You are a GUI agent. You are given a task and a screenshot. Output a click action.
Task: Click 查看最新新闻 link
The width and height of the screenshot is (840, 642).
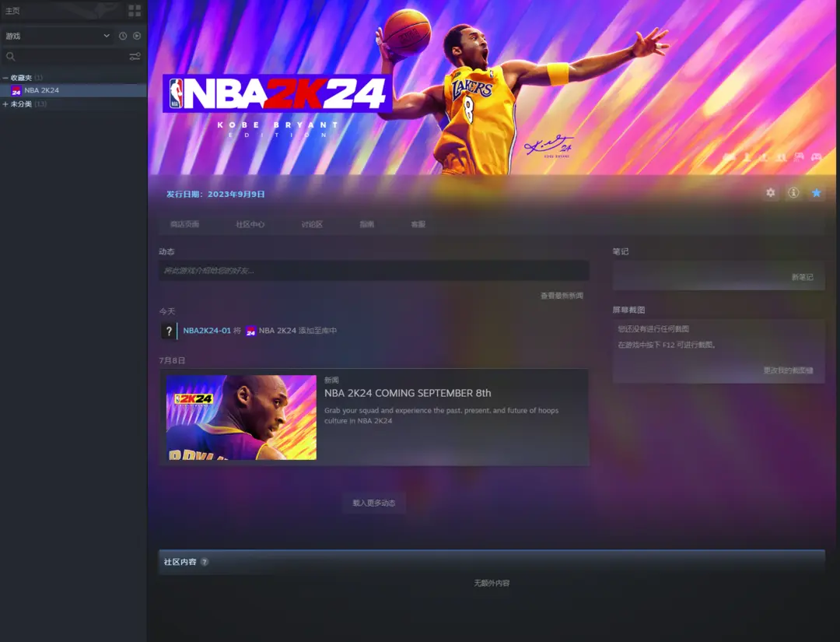click(x=562, y=295)
